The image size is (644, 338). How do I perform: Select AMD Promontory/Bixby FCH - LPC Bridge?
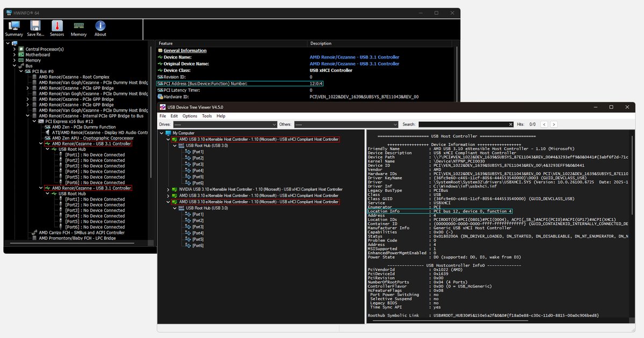click(77, 238)
